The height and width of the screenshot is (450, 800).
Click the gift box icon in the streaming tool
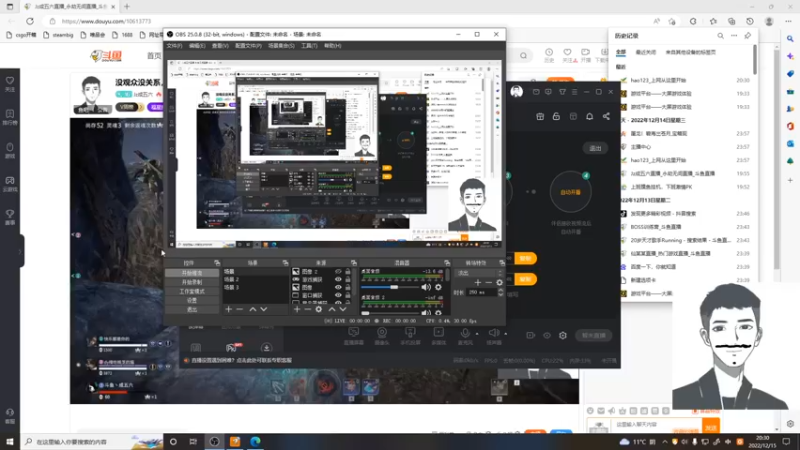point(540,116)
